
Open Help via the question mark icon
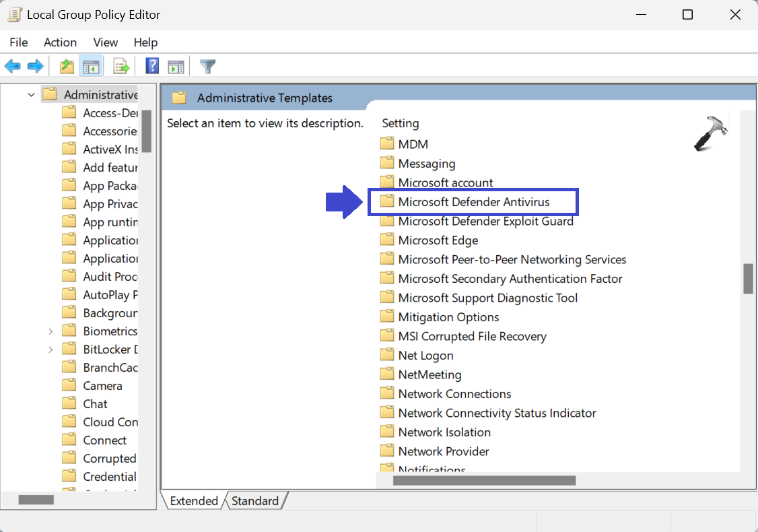tap(151, 65)
